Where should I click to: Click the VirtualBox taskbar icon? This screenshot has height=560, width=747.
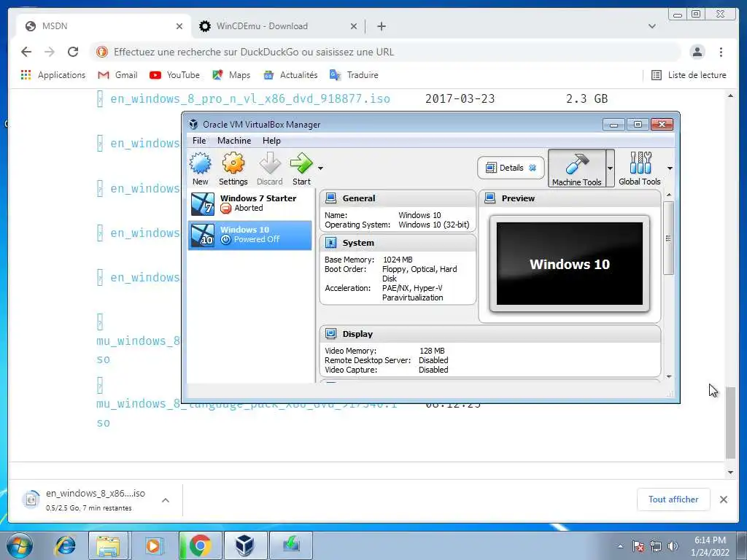(x=245, y=545)
